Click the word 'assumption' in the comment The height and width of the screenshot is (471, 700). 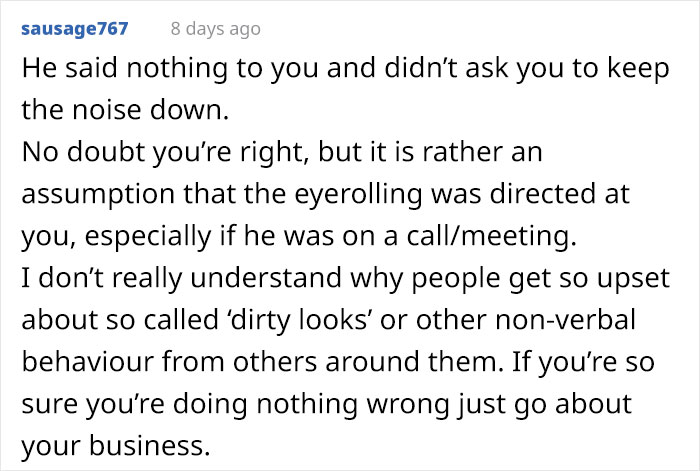tap(98, 195)
